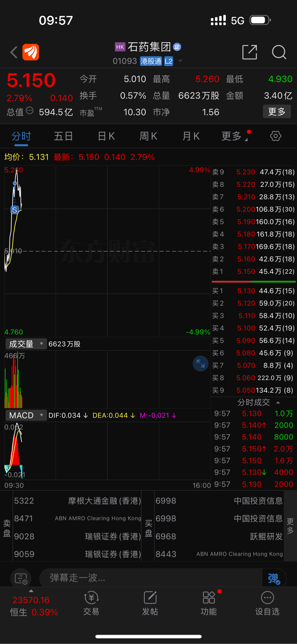Screen dimensions: 297x644
Task: Tap the S marker on price chart
Action: tap(15, 210)
